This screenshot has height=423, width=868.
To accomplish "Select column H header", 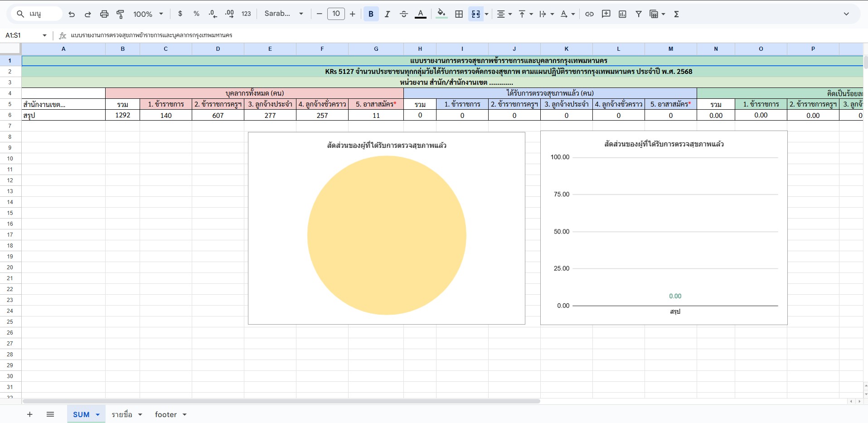I will (x=420, y=49).
